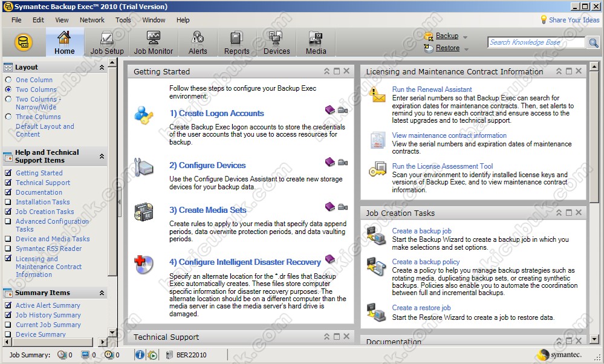Click the Intelligent Disaster Recovery disc icon
Screen dimensions: 604x364
click(144, 264)
